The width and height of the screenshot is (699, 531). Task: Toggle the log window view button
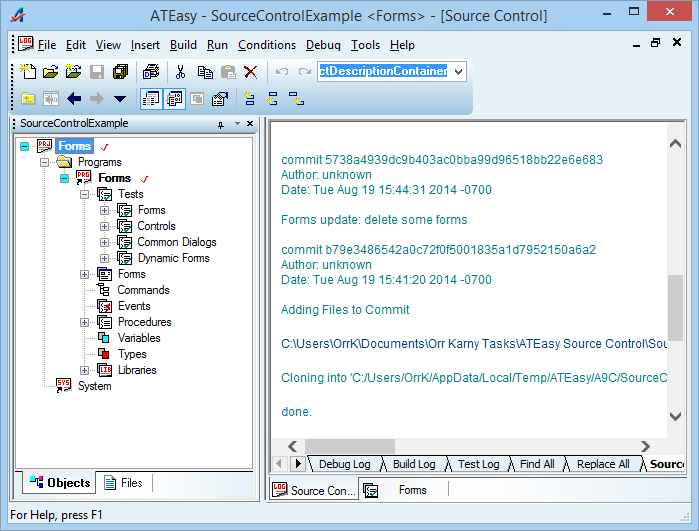[x=174, y=99]
